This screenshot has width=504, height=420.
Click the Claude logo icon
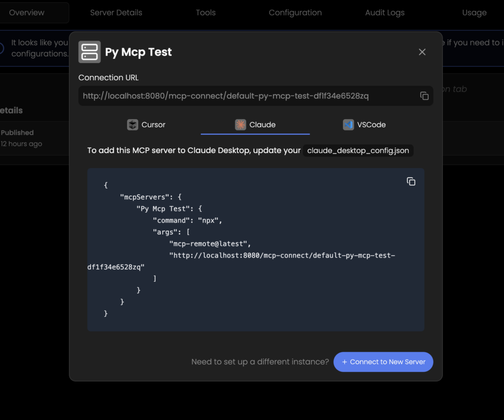[240, 124]
